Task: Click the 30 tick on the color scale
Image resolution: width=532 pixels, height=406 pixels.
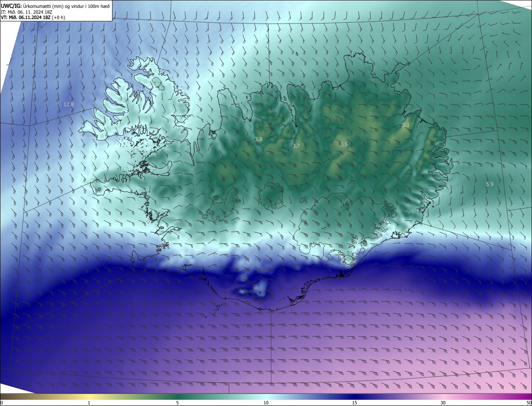Action: click(x=443, y=403)
